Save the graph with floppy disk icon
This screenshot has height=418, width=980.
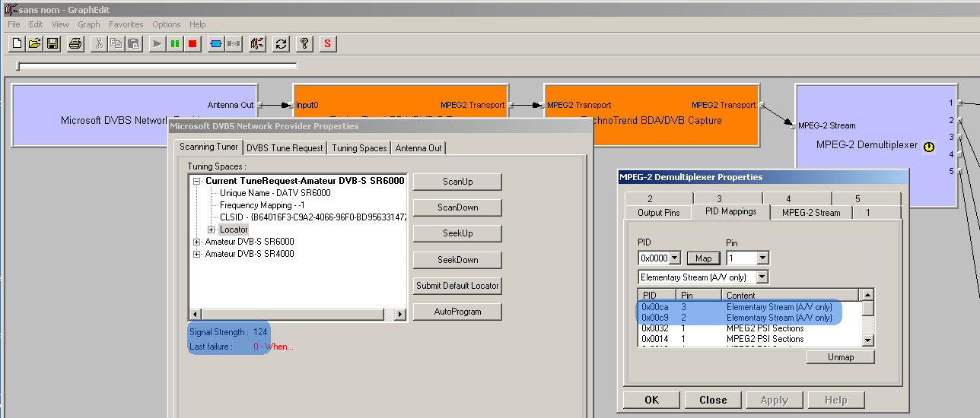tap(52, 43)
